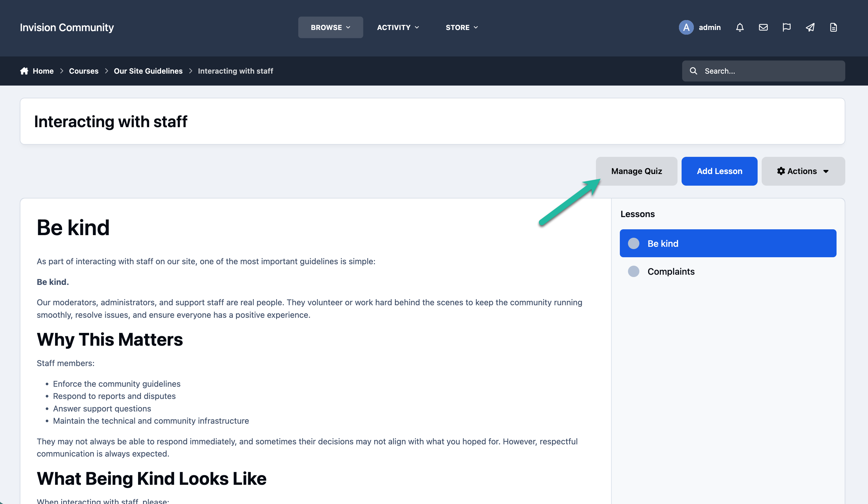
Task: Open Our Site Guidelines breadcrumb link
Action: 148,71
